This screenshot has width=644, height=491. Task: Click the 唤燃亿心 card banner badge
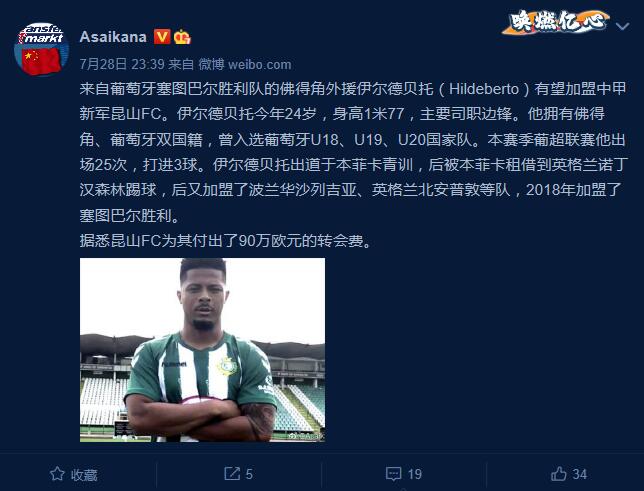click(556, 22)
